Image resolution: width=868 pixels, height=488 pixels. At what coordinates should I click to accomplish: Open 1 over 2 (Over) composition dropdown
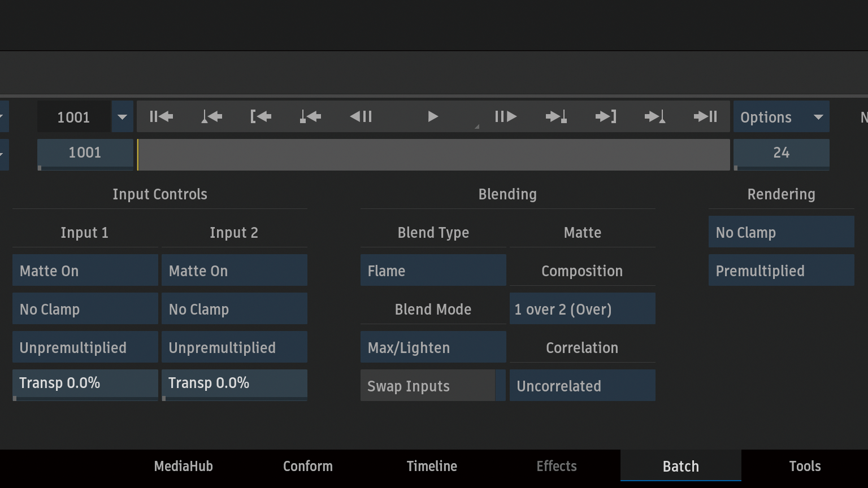click(x=583, y=309)
